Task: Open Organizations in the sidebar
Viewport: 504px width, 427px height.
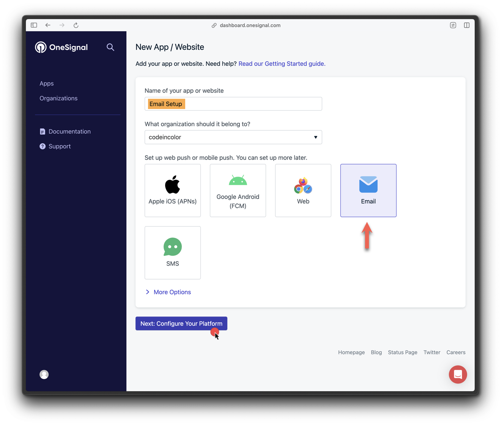Action: point(58,98)
